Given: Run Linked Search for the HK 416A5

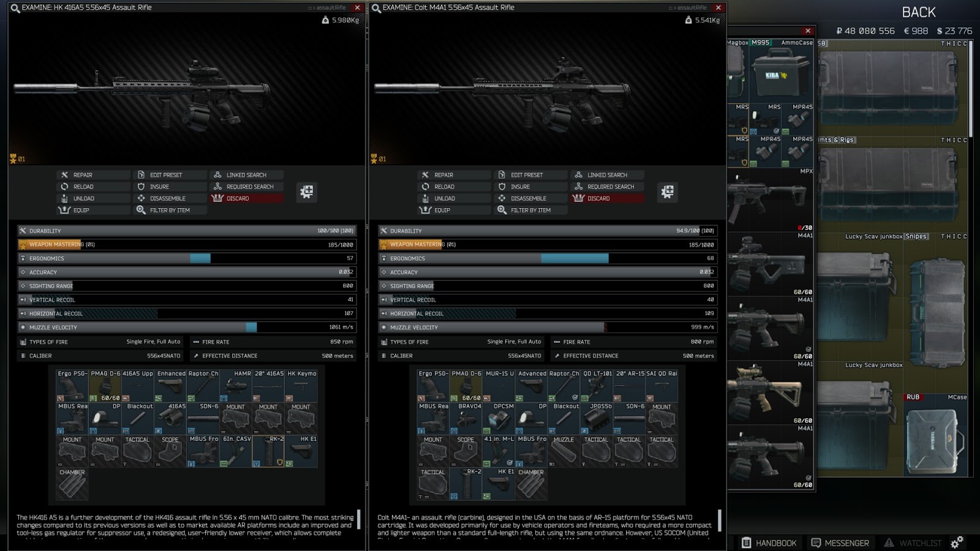Looking at the screenshot, I should (x=246, y=175).
